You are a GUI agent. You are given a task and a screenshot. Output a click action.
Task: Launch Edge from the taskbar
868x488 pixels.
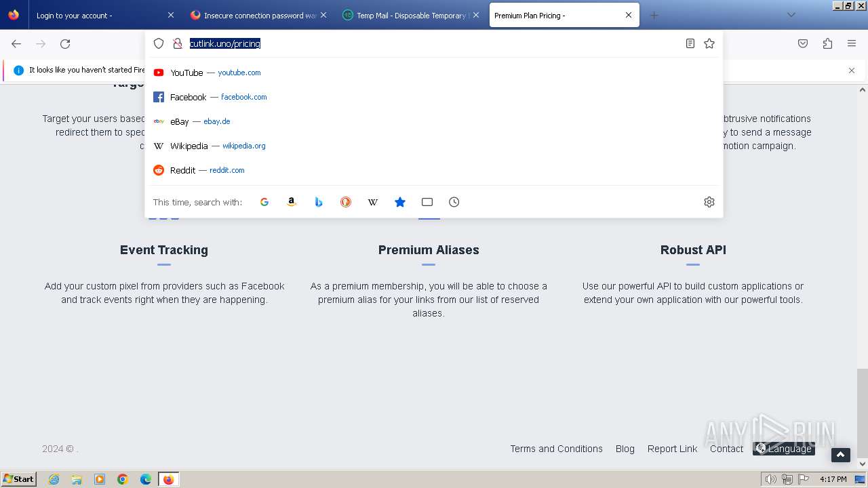[x=146, y=479]
